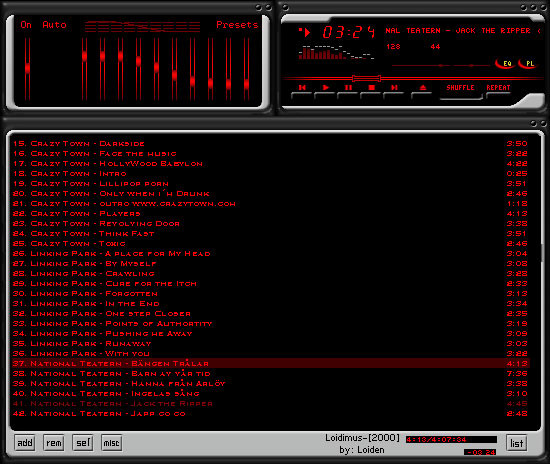Toggle equalizer Auto mode
Screen dimensions: 550x464
tap(54, 25)
